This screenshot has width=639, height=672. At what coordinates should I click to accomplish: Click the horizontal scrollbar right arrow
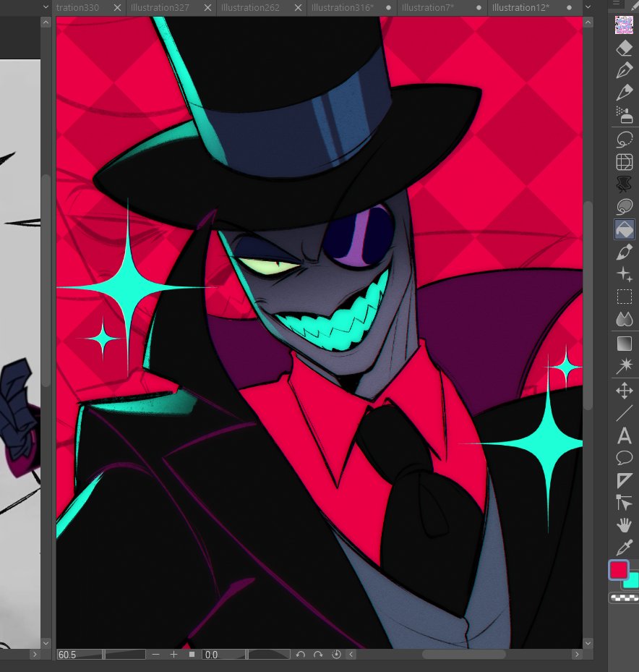[x=577, y=655]
